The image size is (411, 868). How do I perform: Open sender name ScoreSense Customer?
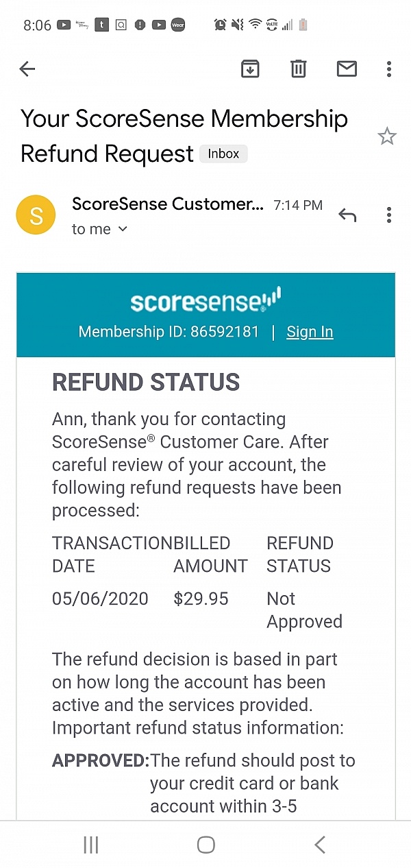[167, 204]
